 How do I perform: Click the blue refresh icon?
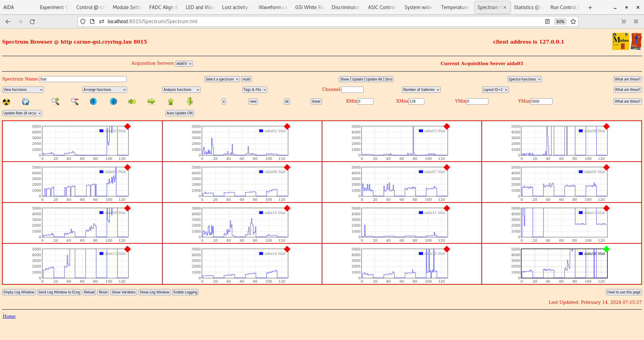(x=25, y=102)
